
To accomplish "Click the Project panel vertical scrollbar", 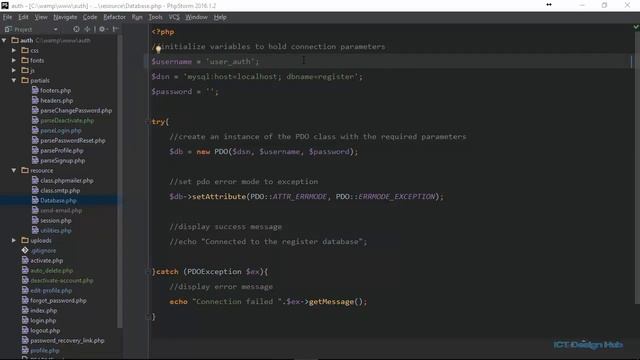I will (120, 182).
